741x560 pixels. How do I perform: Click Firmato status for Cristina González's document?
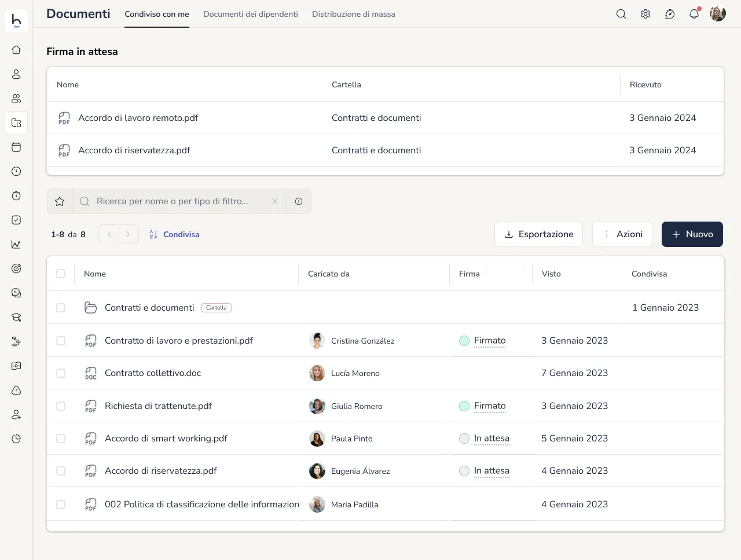(490, 341)
